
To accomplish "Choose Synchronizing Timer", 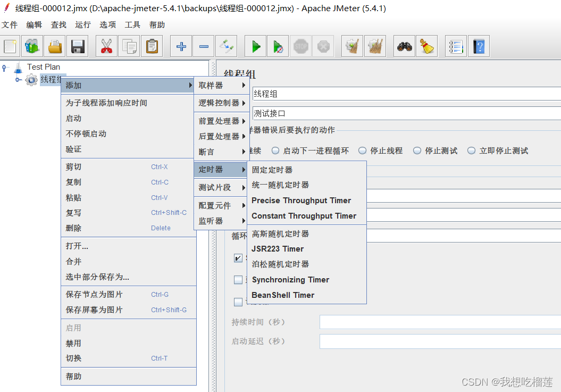I will click(x=307, y=280).
